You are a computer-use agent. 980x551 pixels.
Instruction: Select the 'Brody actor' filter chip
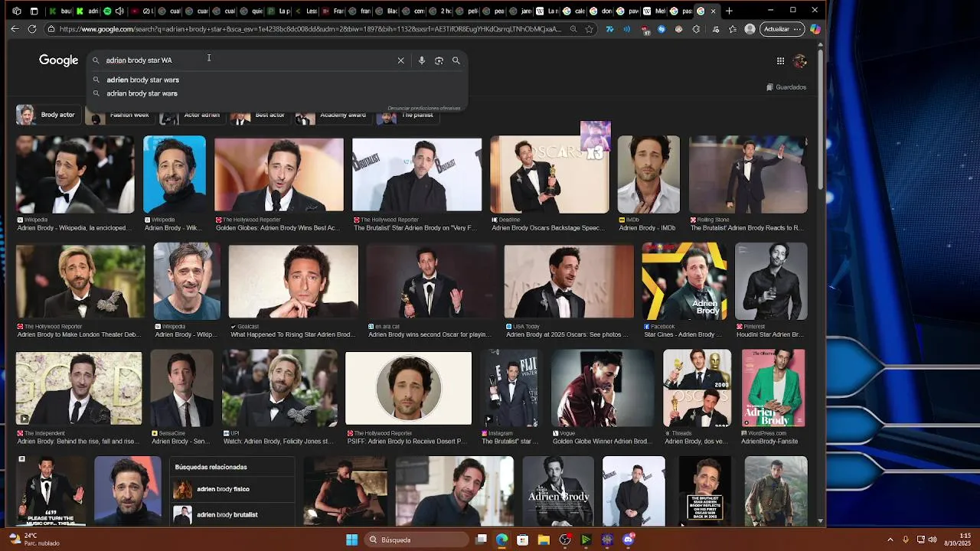pyautogui.click(x=47, y=116)
